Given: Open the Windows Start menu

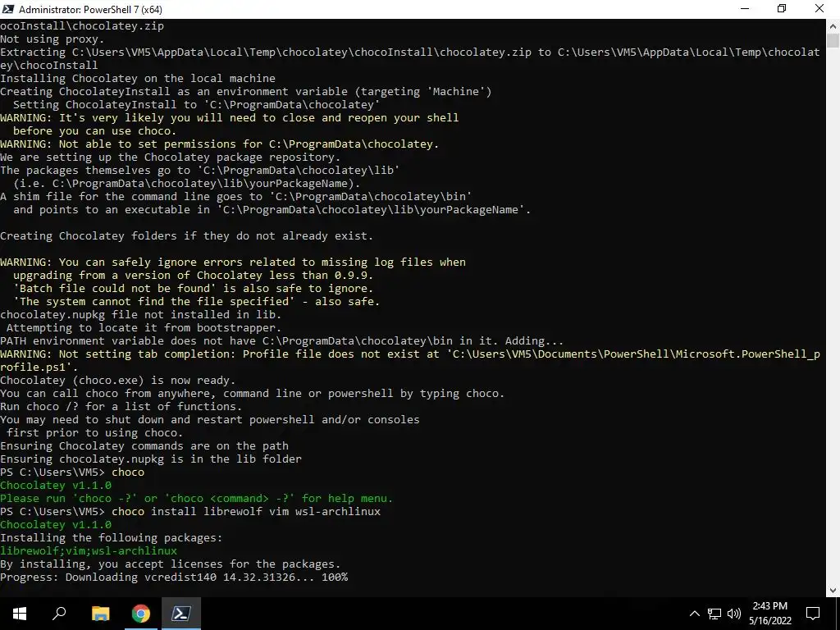Looking at the screenshot, I should coord(20,614).
